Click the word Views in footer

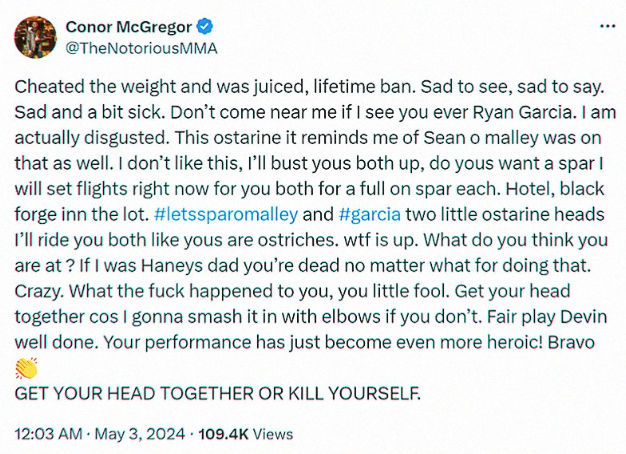(273, 434)
